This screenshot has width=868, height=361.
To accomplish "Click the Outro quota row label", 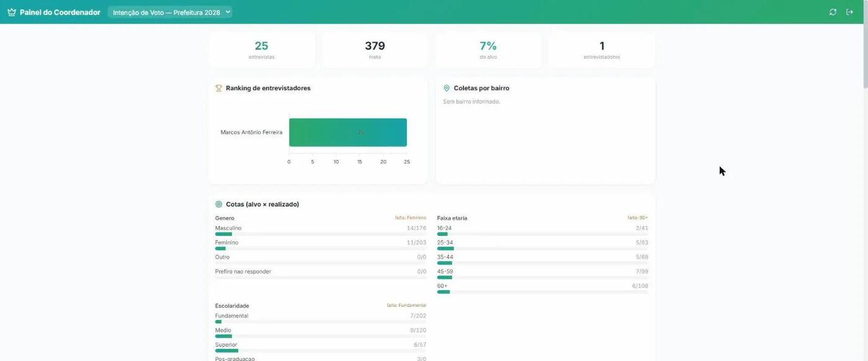I will 222,257.
